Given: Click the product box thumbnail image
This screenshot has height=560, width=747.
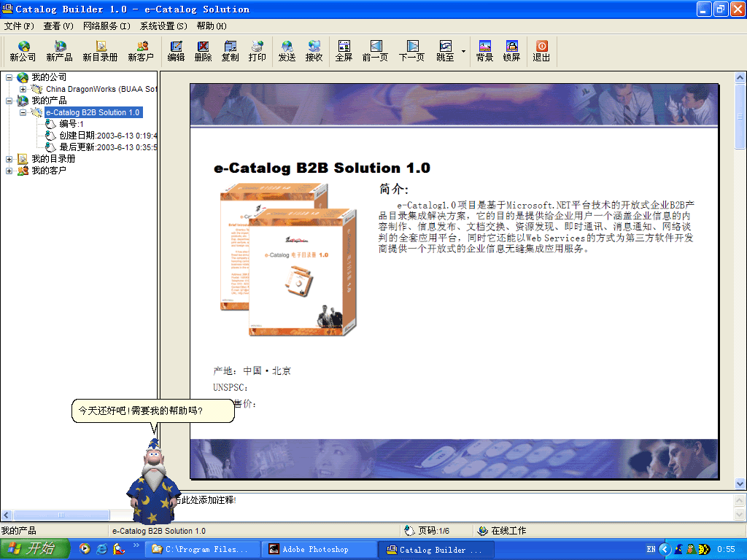Looking at the screenshot, I should 287,260.
